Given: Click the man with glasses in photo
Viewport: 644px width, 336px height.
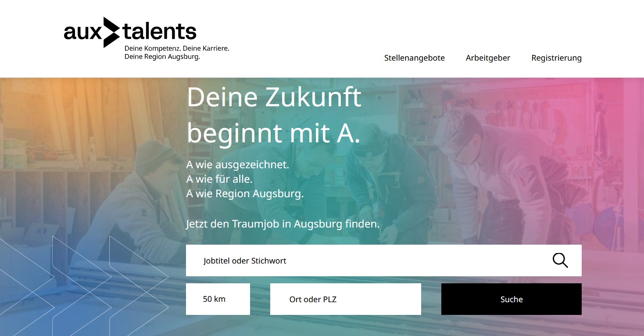Looking at the screenshot, I should click(x=487, y=176).
